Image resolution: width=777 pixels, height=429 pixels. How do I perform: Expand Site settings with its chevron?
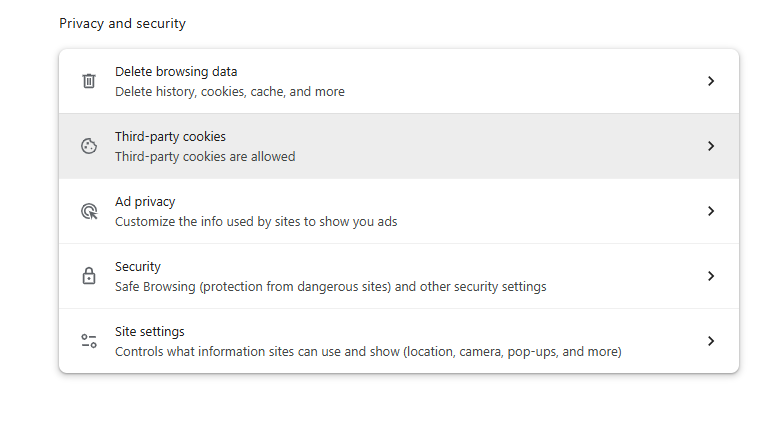click(x=711, y=341)
